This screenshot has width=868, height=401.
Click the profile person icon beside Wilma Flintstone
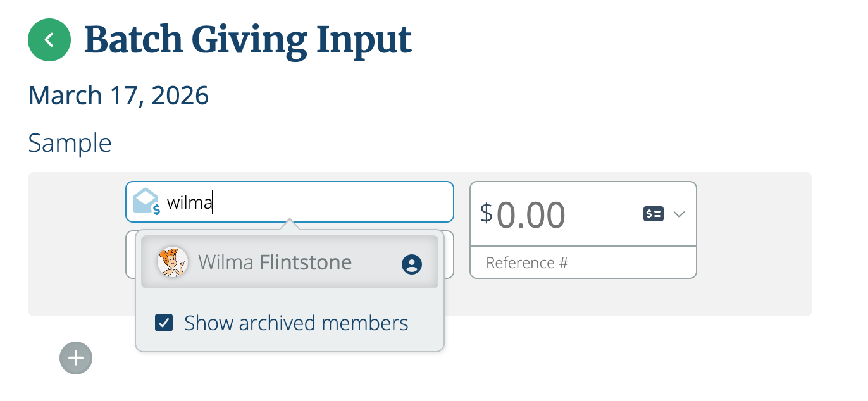411,264
